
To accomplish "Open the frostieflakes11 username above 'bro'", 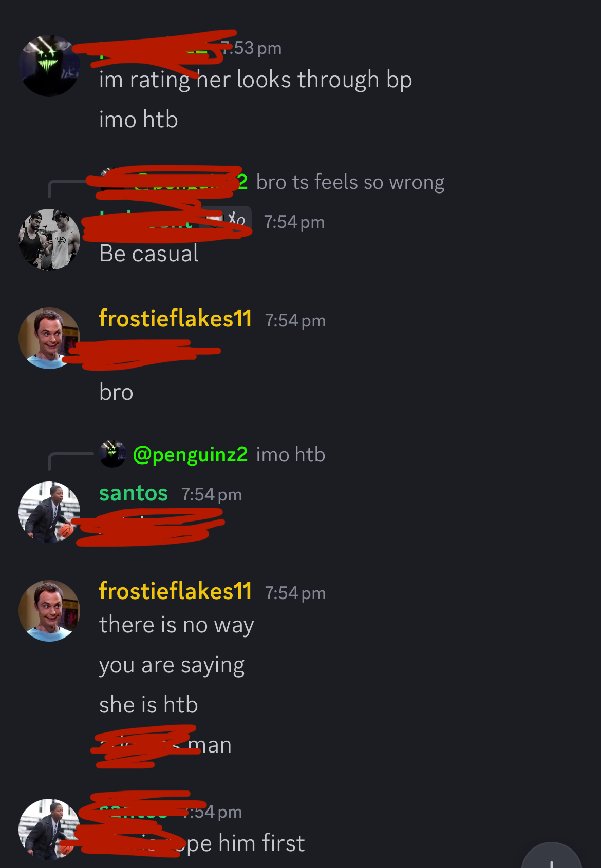I will (x=175, y=319).
